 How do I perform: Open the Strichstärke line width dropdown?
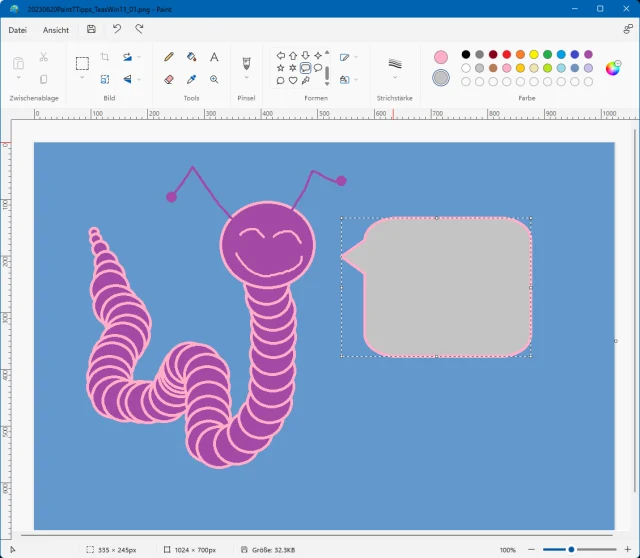point(395,79)
